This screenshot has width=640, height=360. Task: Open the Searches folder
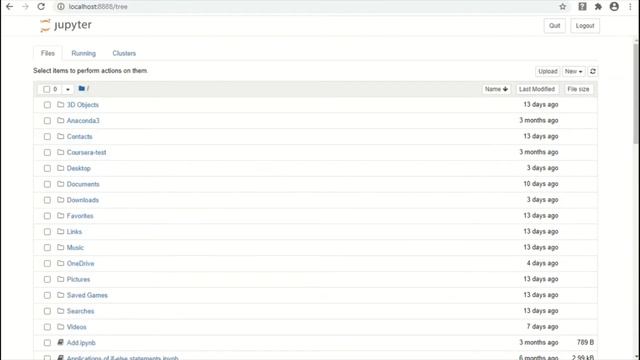[80, 311]
